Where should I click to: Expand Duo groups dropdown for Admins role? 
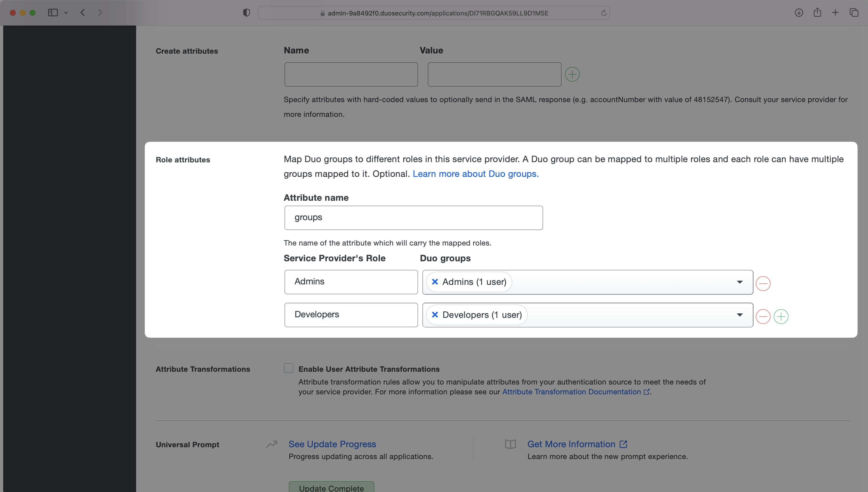click(x=739, y=282)
